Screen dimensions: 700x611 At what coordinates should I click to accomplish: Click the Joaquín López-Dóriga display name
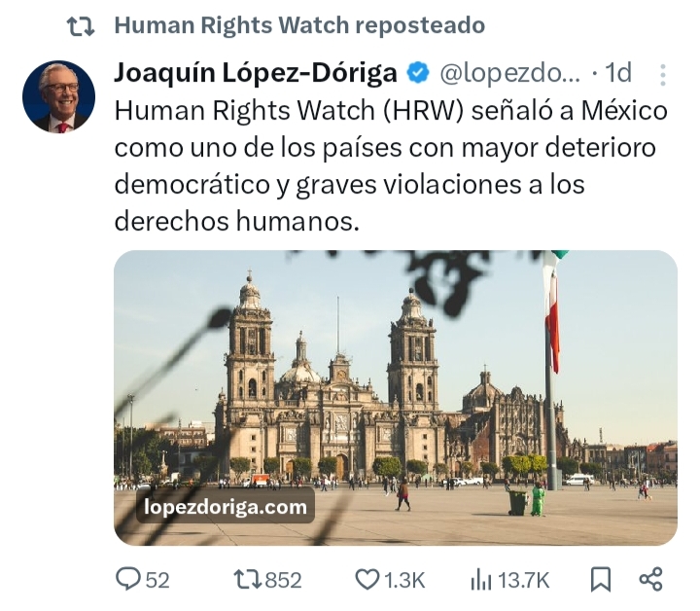pos(256,73)
